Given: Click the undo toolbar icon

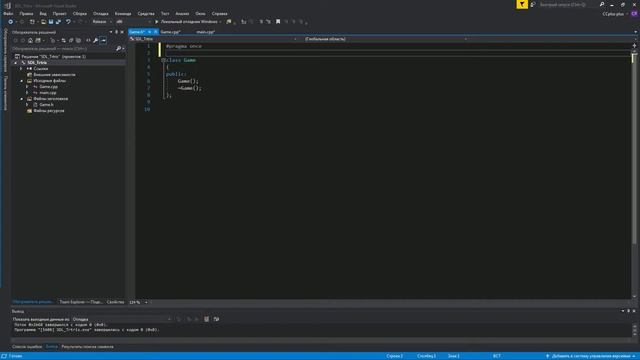Looking at the screenshot, I should (x=68, y=22).
